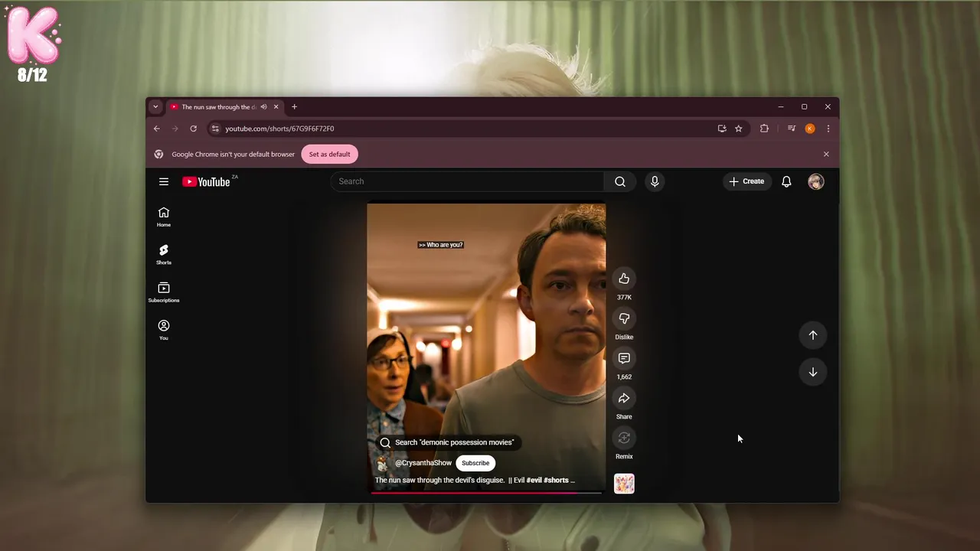980x551 pixels.
Task: Subscribe to @CrysanthaShow
Action: pos(475,463)
